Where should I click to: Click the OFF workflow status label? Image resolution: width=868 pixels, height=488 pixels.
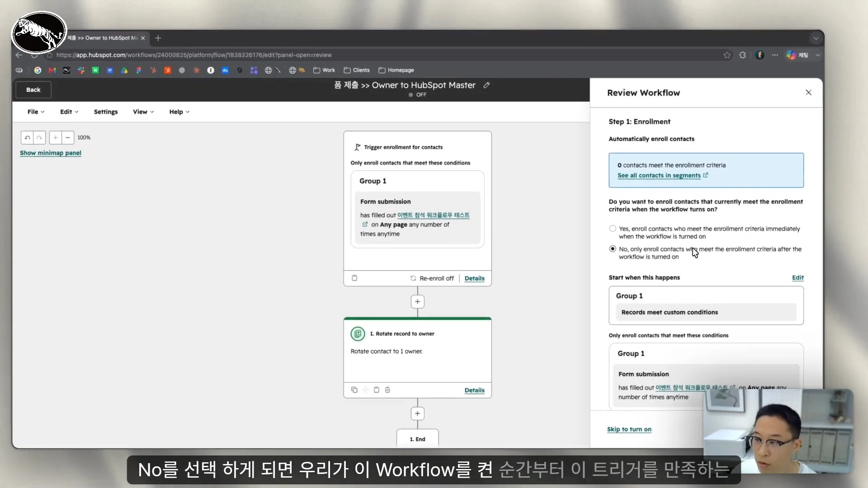[421, 95]
